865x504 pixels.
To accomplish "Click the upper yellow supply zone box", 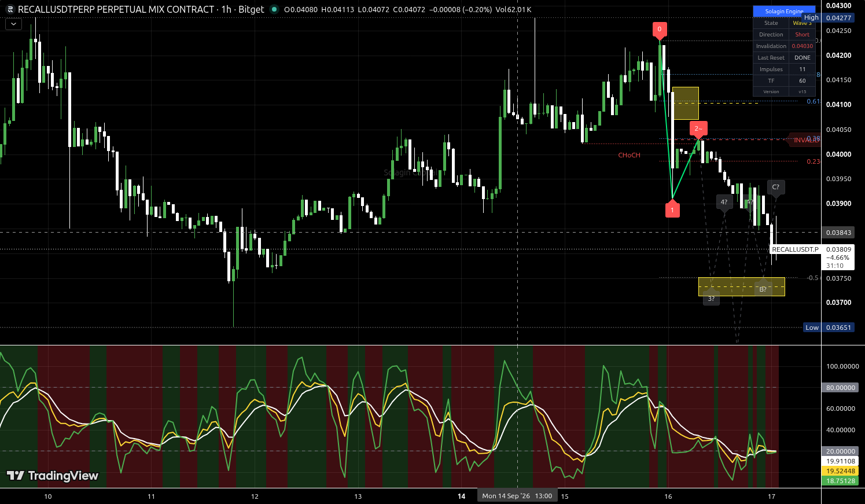I will [685, 103].
